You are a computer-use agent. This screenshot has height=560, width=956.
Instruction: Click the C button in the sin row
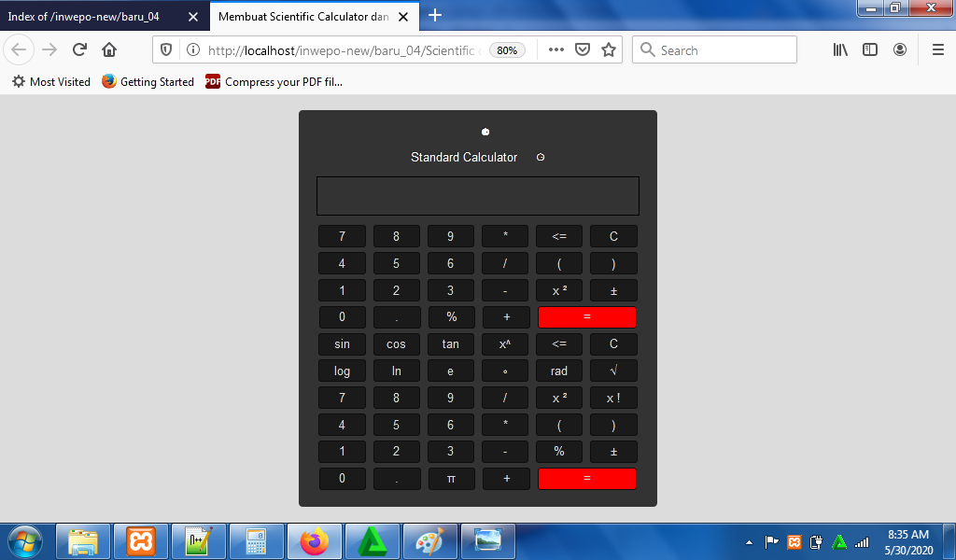(613, 344)
